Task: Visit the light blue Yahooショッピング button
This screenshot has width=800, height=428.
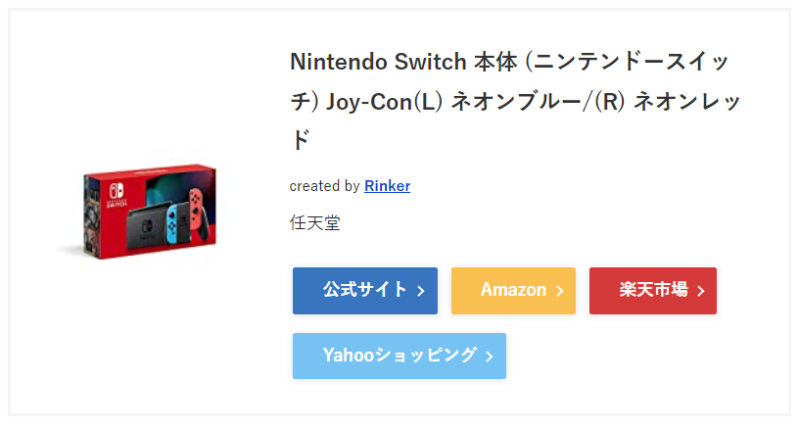Action: [399, 356]
